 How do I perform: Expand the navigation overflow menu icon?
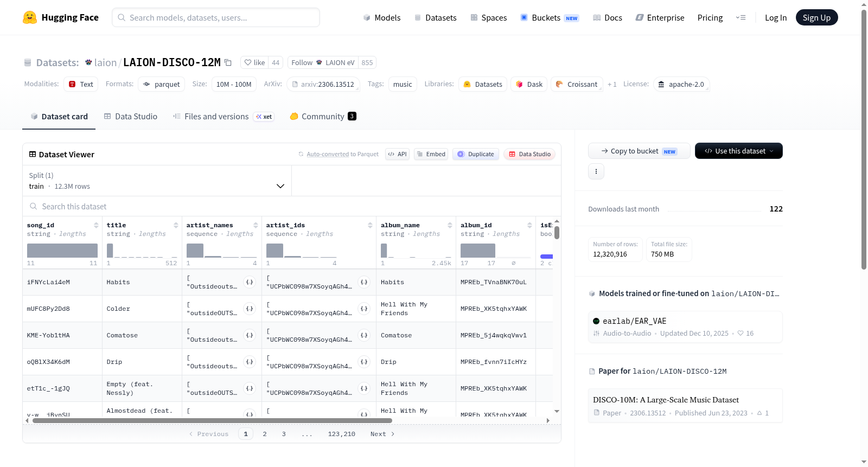741,17
